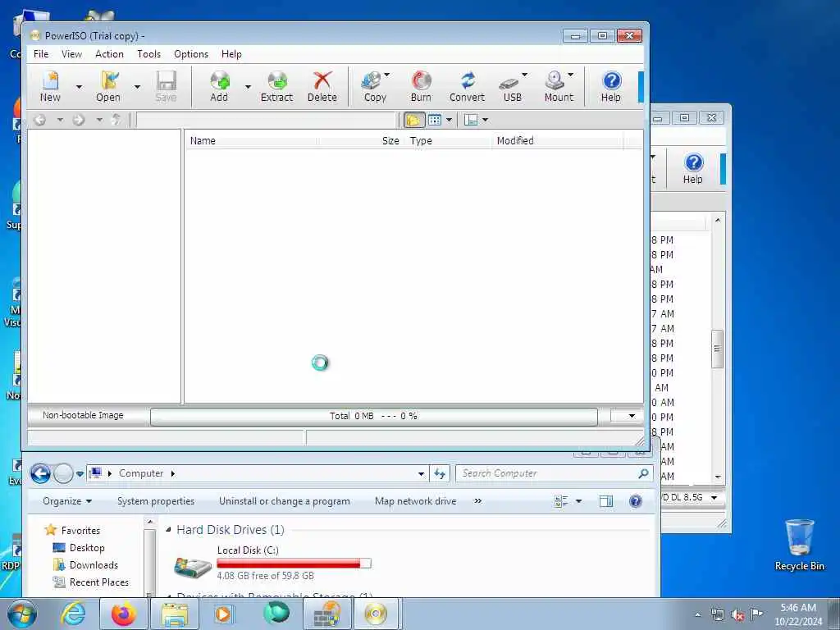Select Recent Places in Explorer Favorites

pos(90,582)
